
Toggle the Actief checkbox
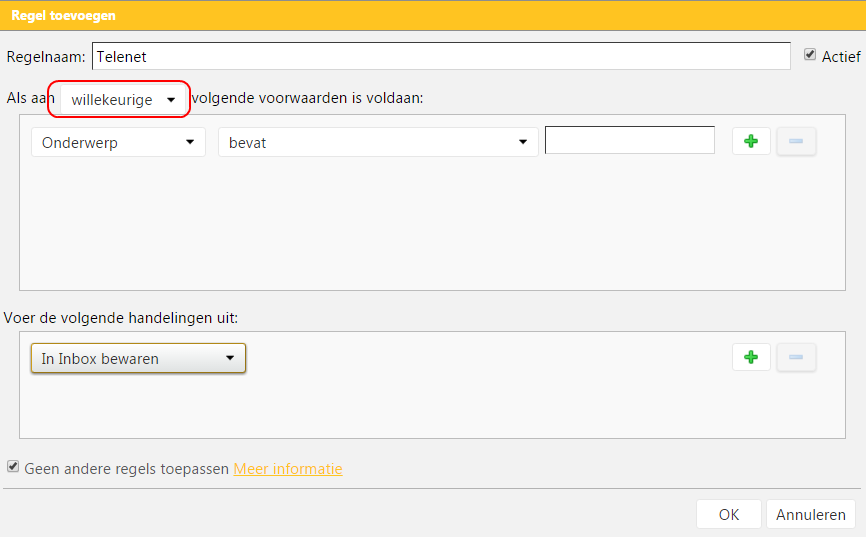click(x=810, y=54)
